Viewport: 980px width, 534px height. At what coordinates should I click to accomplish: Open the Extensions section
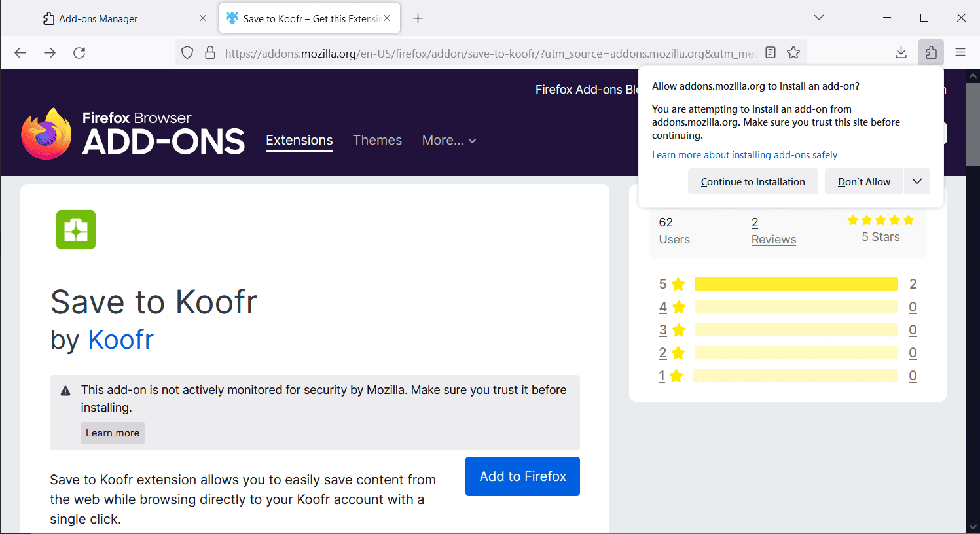299,140
